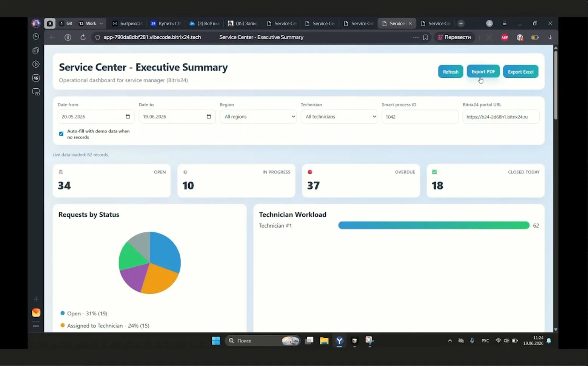
Task: Show hidden tray icons with the chevron
Action: pos(450,341)
